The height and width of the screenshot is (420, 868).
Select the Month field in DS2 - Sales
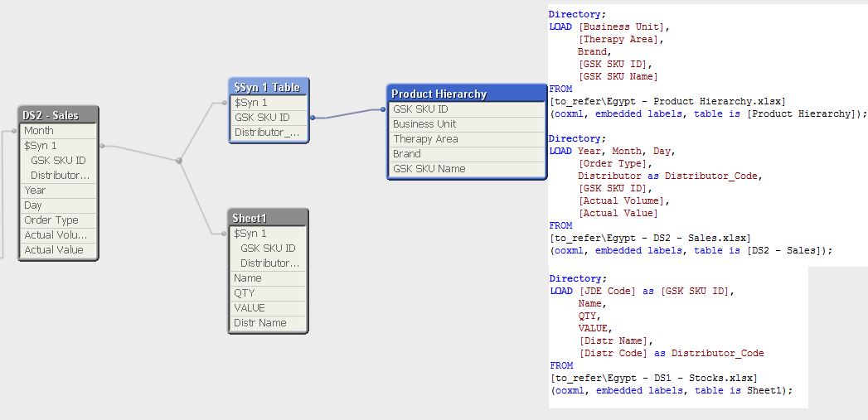tap(39, 131)
